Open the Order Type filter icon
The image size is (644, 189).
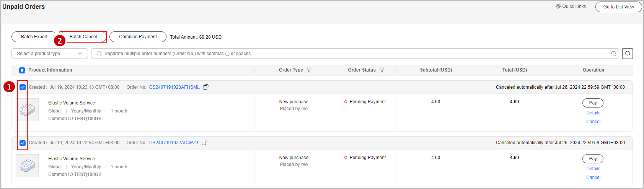(309, 70)
